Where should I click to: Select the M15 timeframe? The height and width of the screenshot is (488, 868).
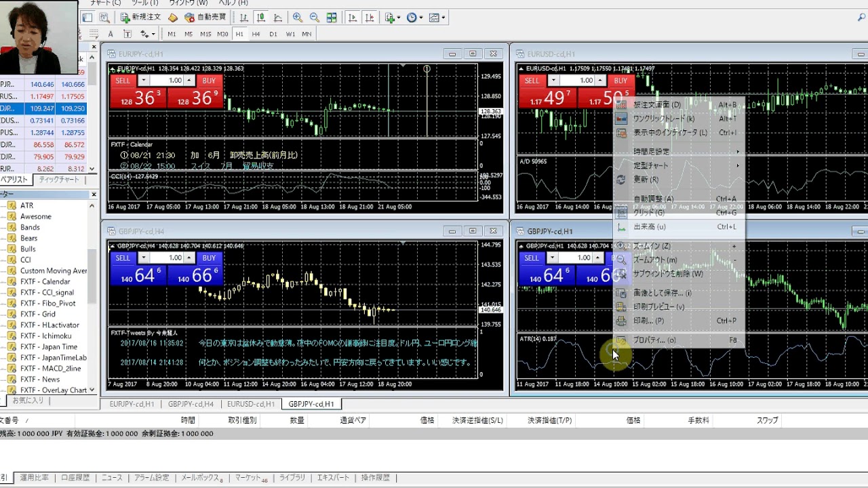[205, 34]
